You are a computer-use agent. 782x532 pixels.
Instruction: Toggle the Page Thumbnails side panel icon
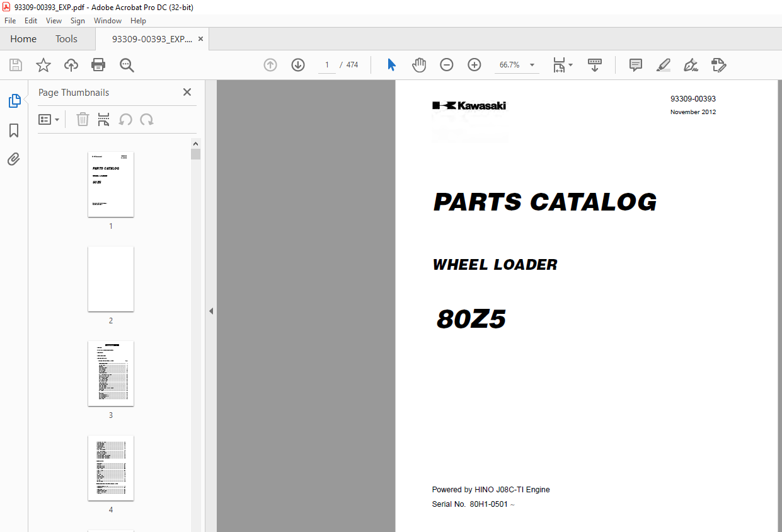click(14, 101)
